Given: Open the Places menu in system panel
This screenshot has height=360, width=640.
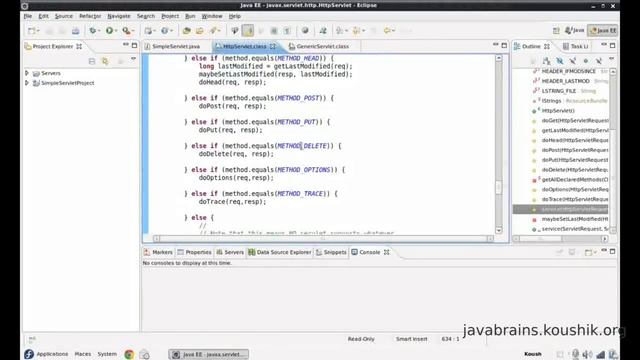Looking at the screenshot, I should [x=82, y=354].
